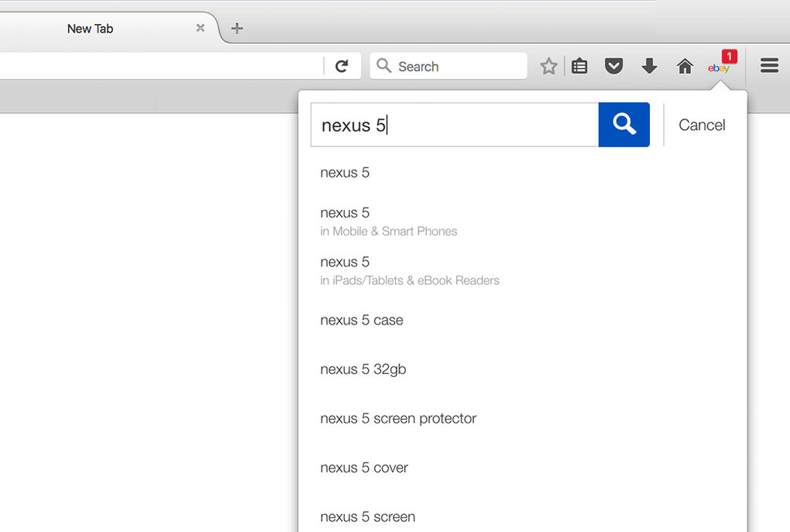The height and width of the screenshot is (532, 790).
Task: Select the New Tab tab
Action: point(91,29)
